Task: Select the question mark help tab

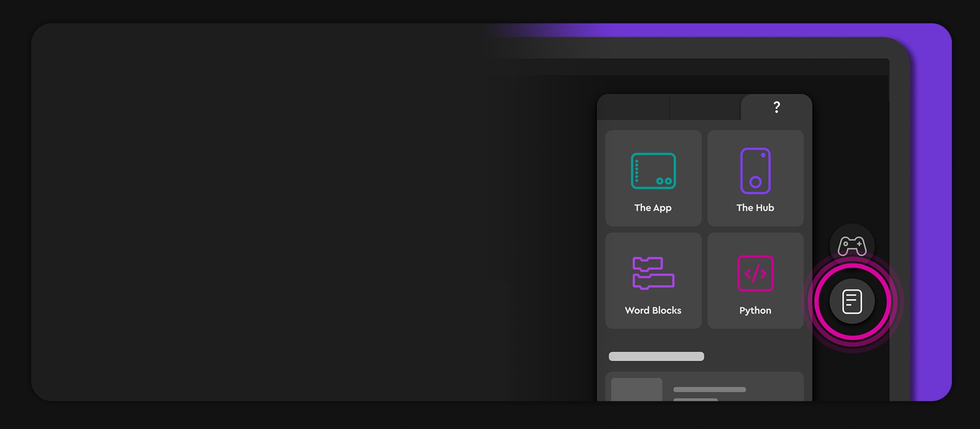Action: 776,107
